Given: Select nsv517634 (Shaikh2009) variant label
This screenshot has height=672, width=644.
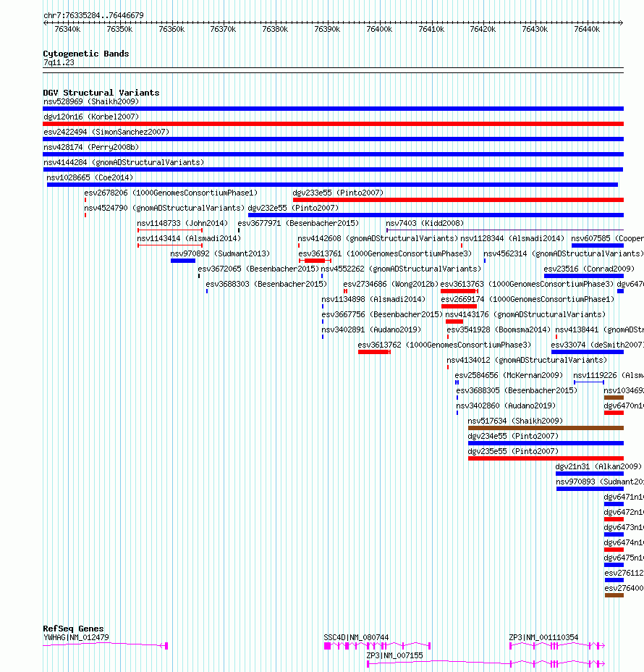Looking at the screenshot, I should point(515,421).
